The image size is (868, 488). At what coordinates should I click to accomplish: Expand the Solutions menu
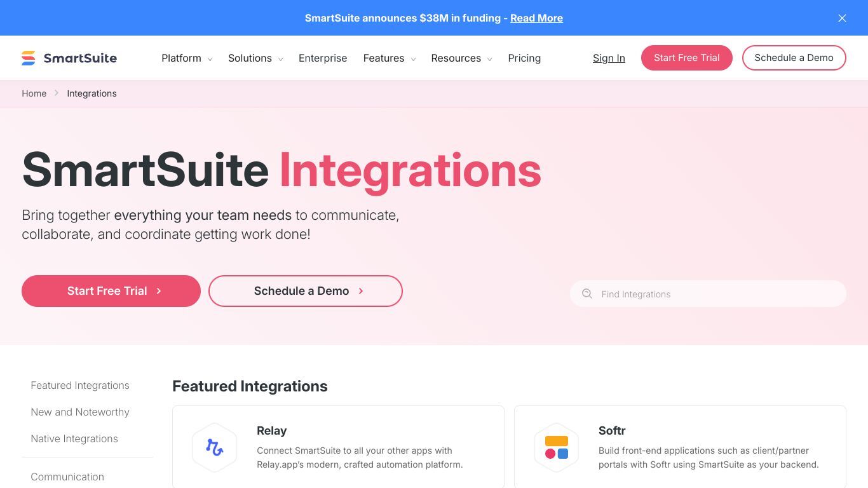tap(255, 58)
